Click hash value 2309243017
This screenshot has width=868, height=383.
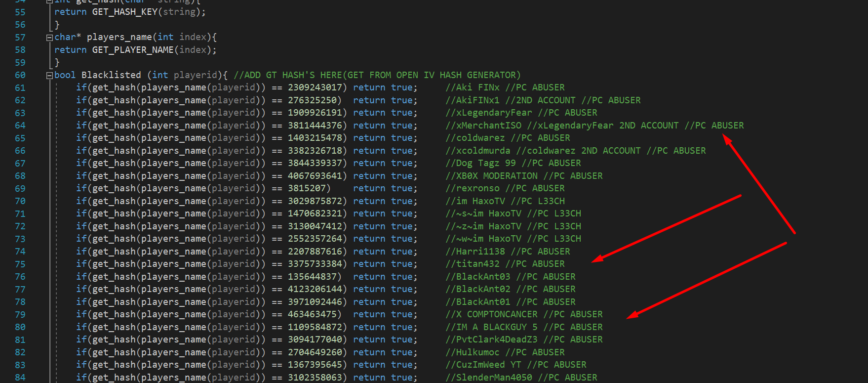tap(315, 87)
